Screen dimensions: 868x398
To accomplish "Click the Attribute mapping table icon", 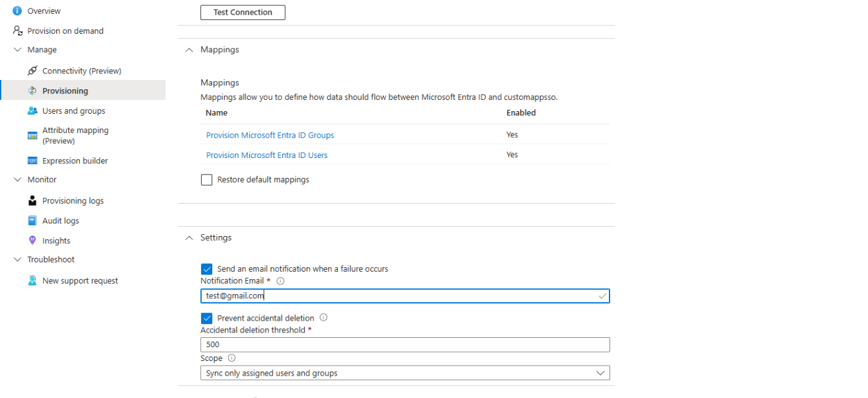I will 32,136.
